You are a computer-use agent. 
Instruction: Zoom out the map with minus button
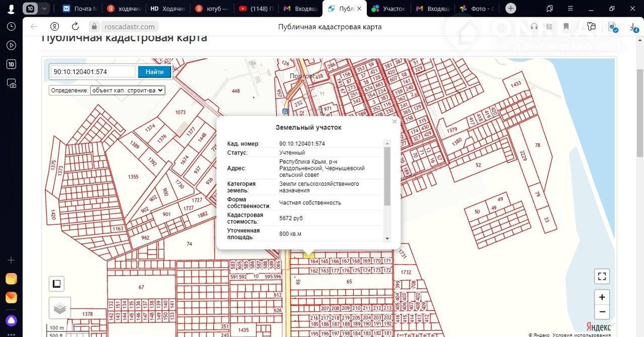coord(602,312)
